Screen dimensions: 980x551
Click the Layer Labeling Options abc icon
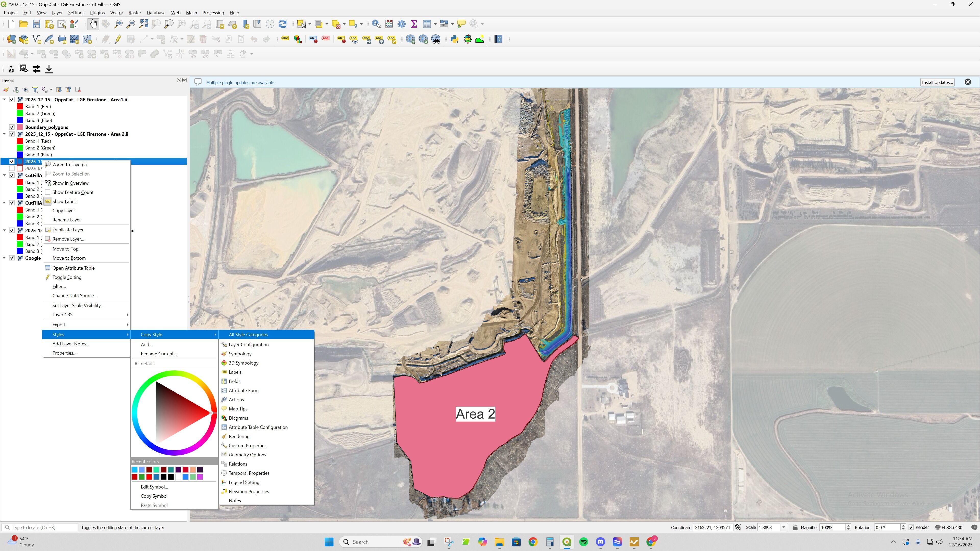pos(285,39)
